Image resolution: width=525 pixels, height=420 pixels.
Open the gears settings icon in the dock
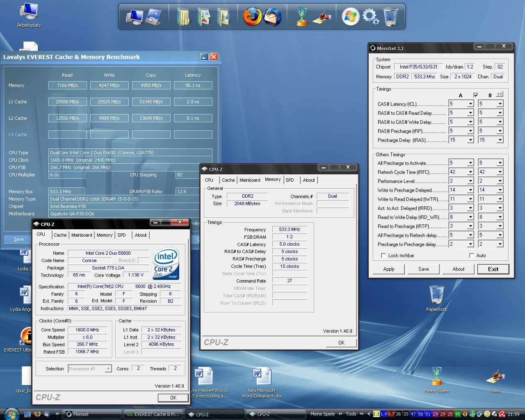(x=371, y=17)
